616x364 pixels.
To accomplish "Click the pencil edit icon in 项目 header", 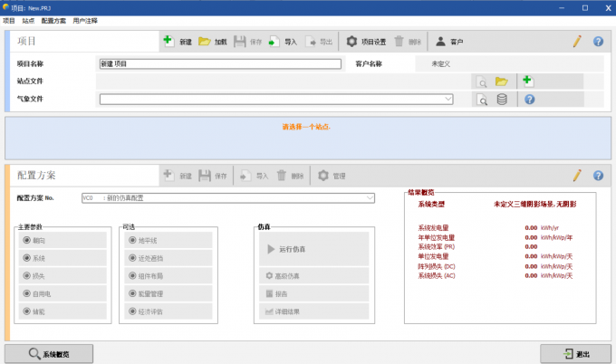I will click(x=577, y=42).
